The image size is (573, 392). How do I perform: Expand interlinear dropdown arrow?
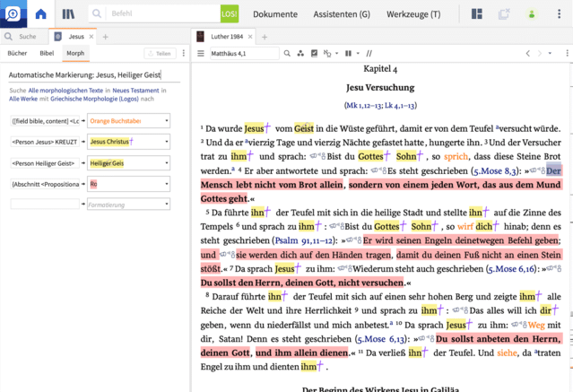click(336, 54)
